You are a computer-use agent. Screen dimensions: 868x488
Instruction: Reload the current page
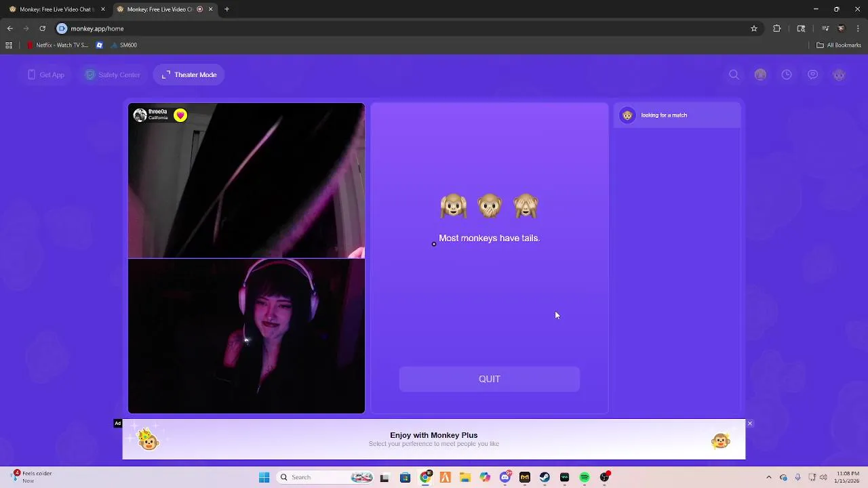point(42,28)
